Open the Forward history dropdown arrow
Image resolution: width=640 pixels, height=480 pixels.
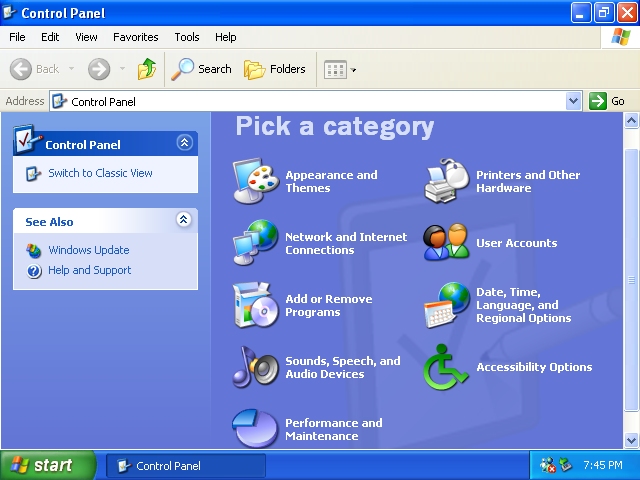(122, 69)
